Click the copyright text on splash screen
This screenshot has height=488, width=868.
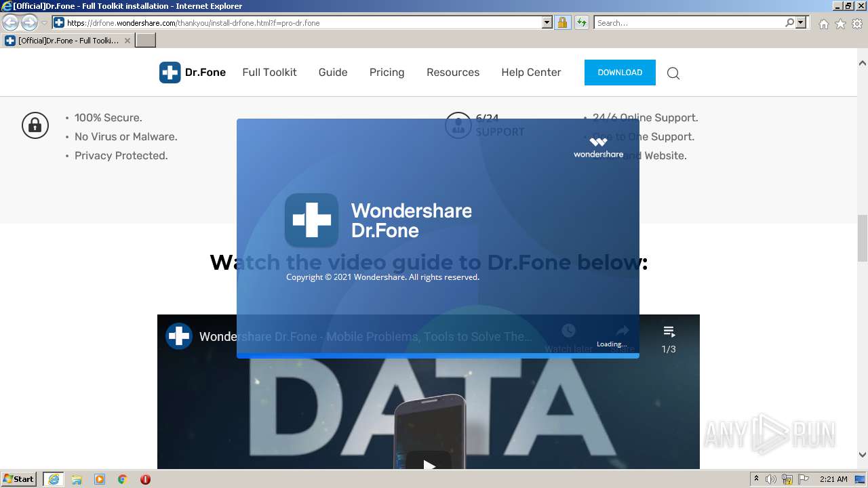tap(382, 277)
